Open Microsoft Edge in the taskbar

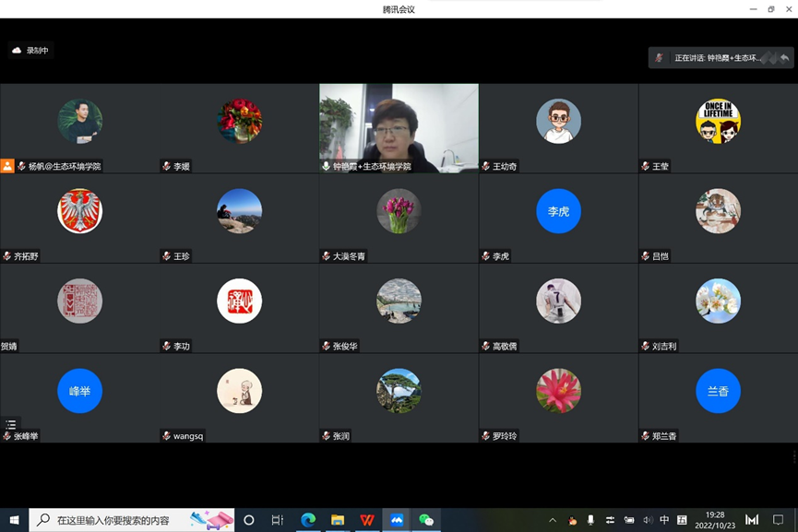[308, 520]
